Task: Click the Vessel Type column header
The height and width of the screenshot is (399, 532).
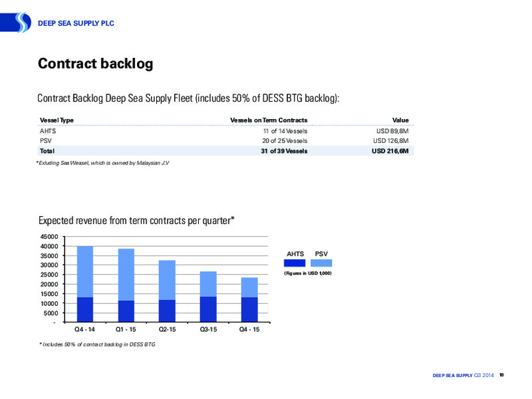Action: pyautogui.click(x=57, y=120)
